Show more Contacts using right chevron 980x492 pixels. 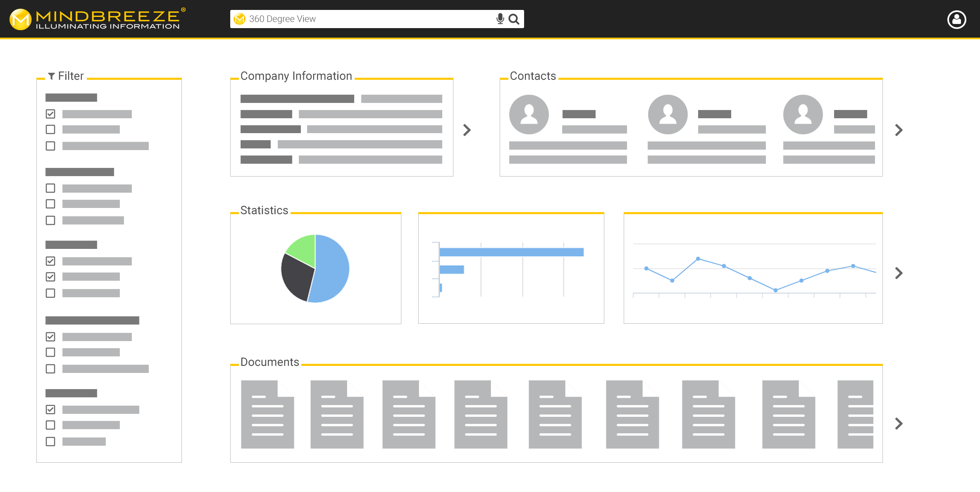point(899,130)
